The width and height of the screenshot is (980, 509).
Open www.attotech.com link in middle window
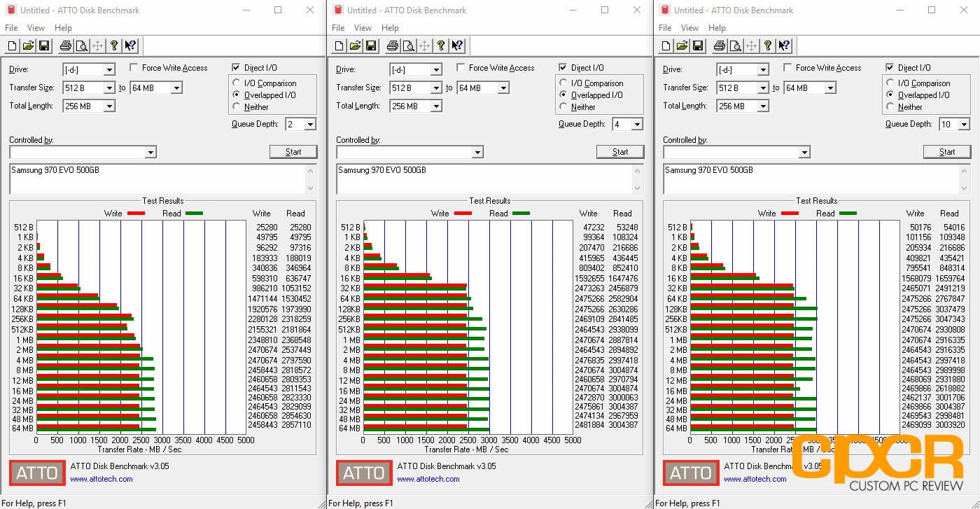click(x=428, y=479)
